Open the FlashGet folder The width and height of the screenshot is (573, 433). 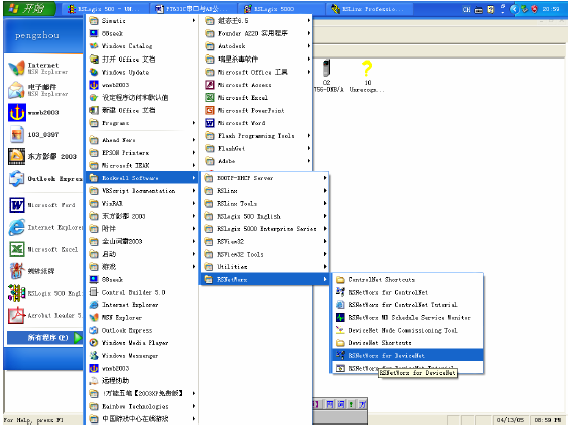257,148
